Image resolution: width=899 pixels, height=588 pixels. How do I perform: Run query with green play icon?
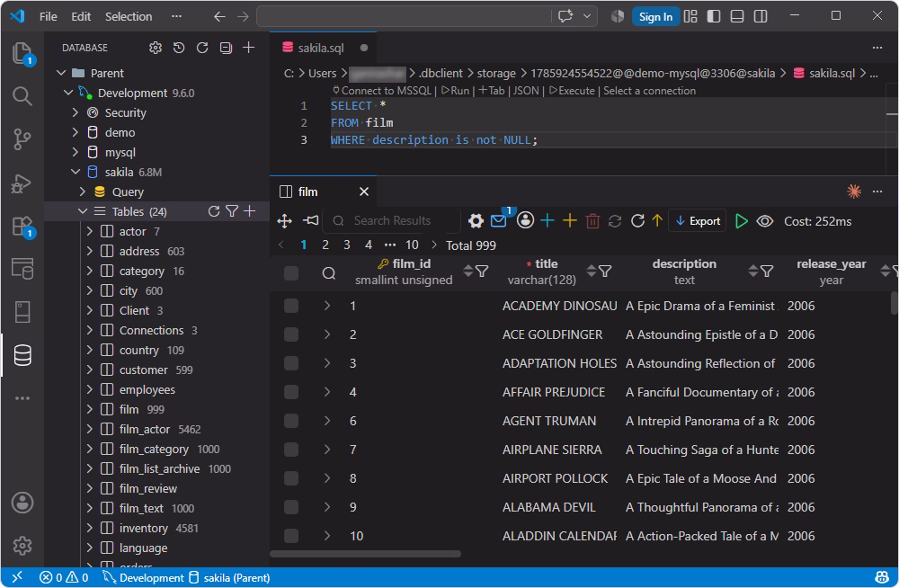click(742, 221)
